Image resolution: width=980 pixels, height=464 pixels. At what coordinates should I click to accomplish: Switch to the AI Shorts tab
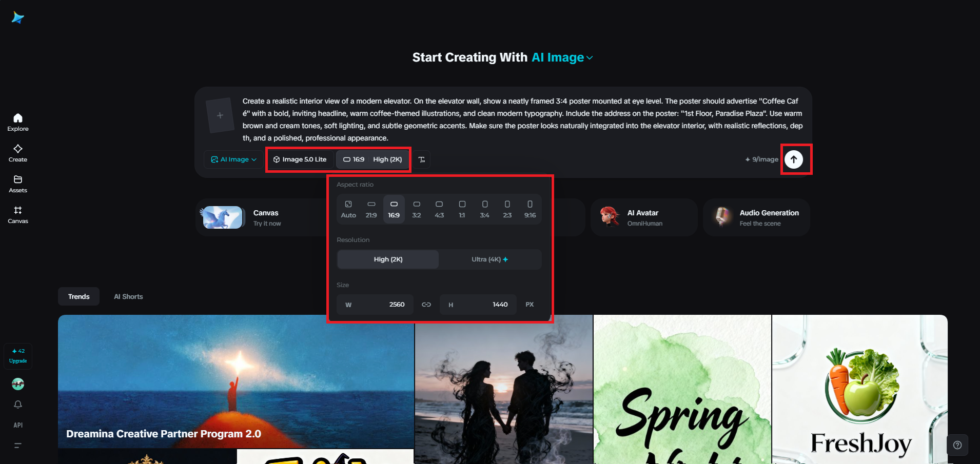tap(128, 297)
